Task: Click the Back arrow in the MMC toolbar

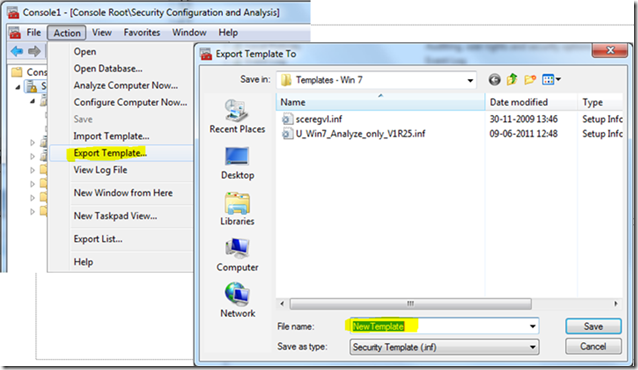Action: pos(17,51)
